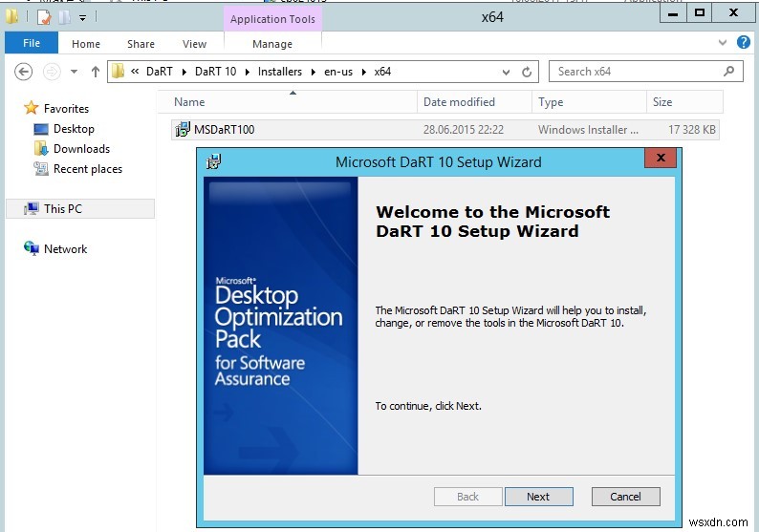The height and width of the screenshot is (532, 759).
Task: Click the Network globe icon
Action: [x=32, y=248]
